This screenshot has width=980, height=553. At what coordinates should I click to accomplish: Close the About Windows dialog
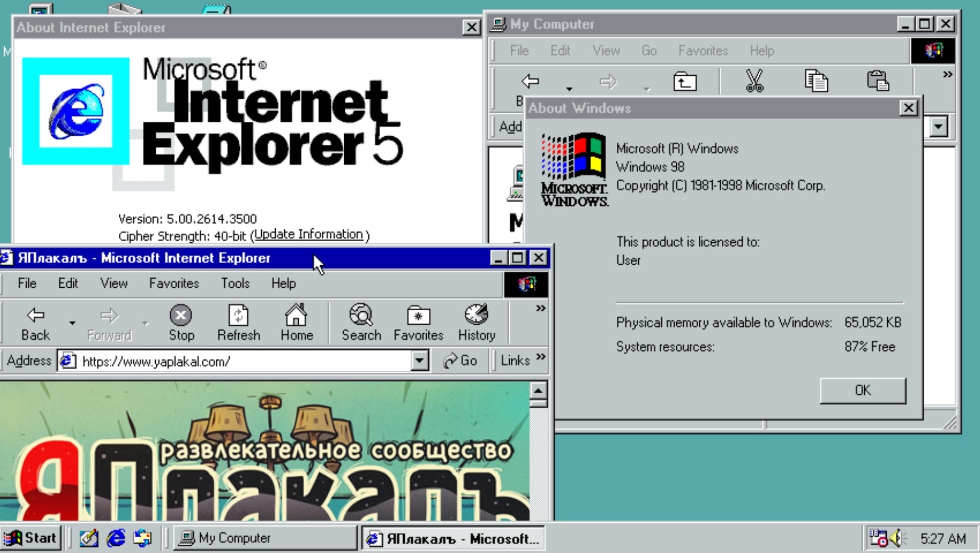point(908,108)
